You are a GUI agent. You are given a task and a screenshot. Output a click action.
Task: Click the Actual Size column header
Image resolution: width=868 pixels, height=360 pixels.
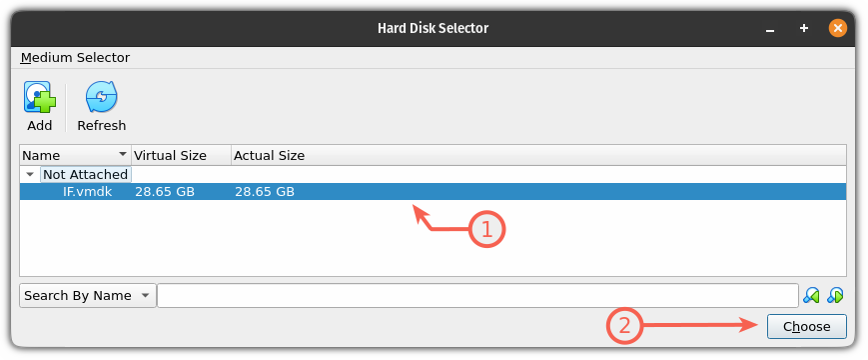[x=269, y=156]
